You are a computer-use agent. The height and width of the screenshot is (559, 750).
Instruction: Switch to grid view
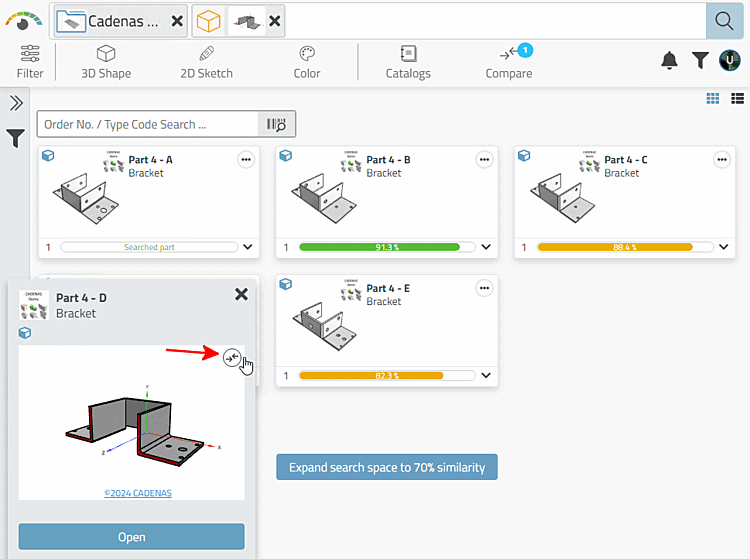click(x=713, y=99)
